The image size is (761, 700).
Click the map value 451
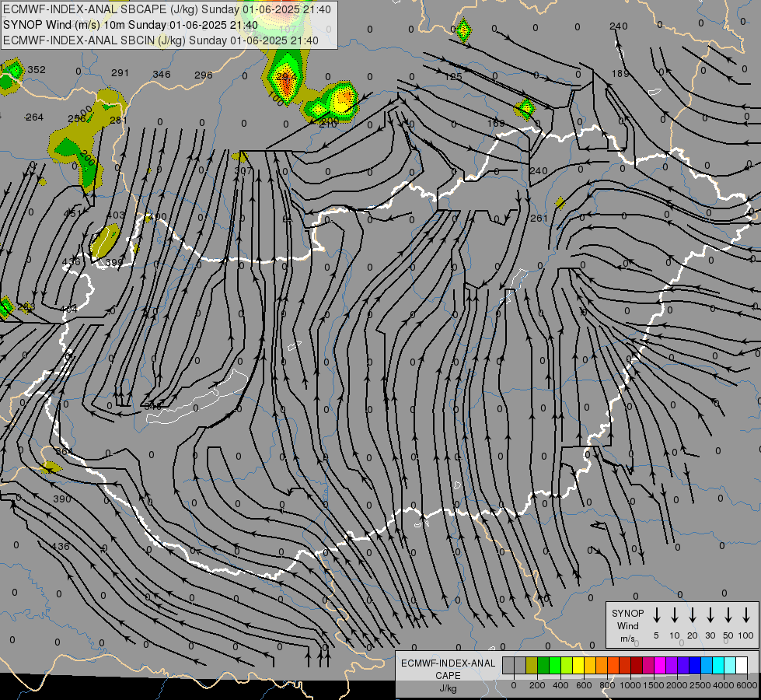73,213
